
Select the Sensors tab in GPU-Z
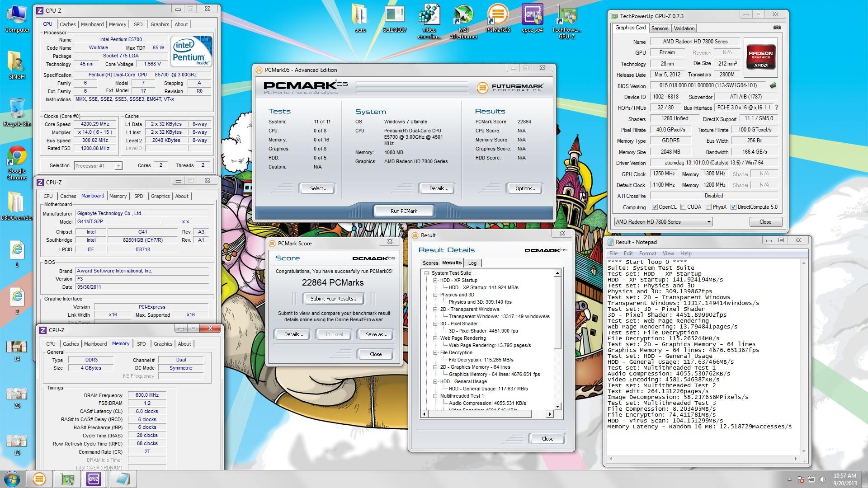(660, 28)
